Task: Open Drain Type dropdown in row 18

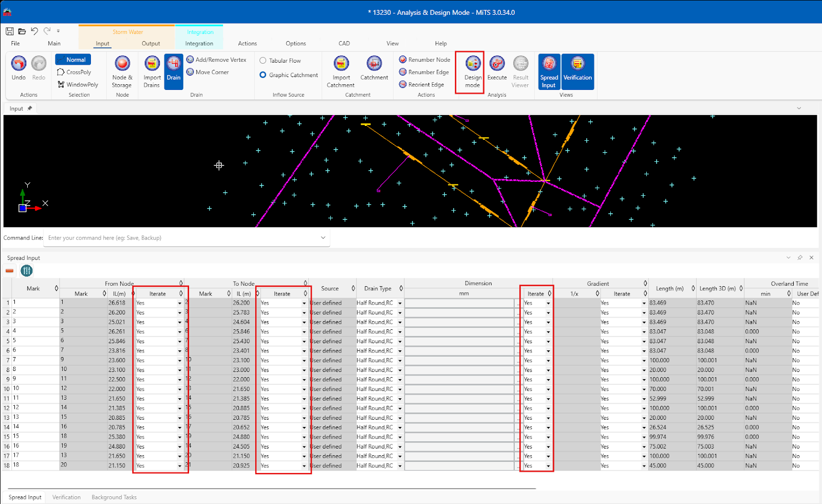Action: tap(400, 466)
